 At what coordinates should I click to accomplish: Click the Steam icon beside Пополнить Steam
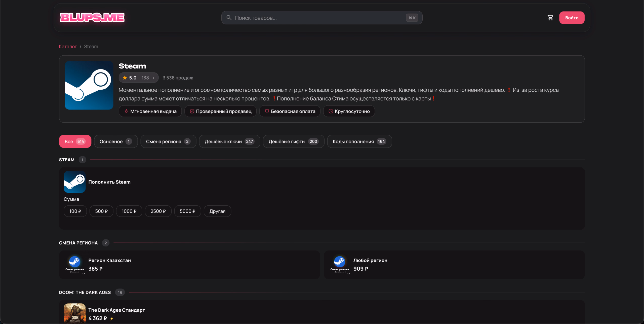(x=74, y=182)
